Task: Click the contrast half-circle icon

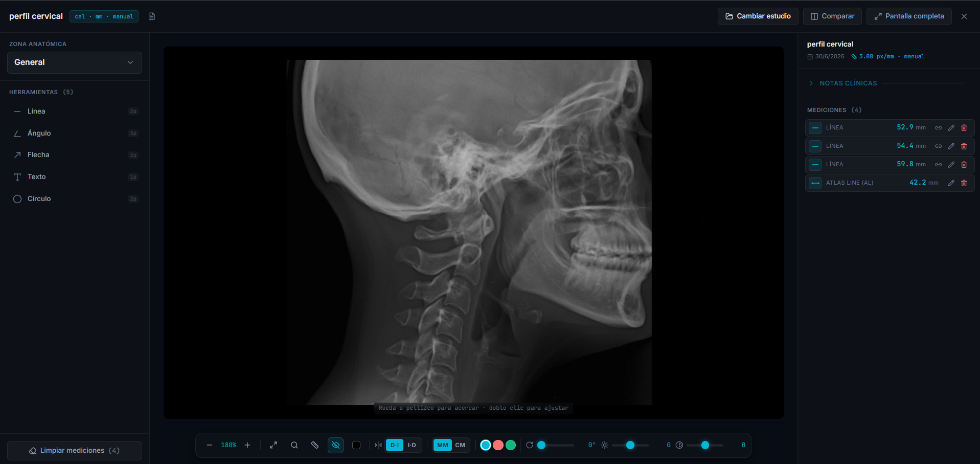Action: point(679,445)
